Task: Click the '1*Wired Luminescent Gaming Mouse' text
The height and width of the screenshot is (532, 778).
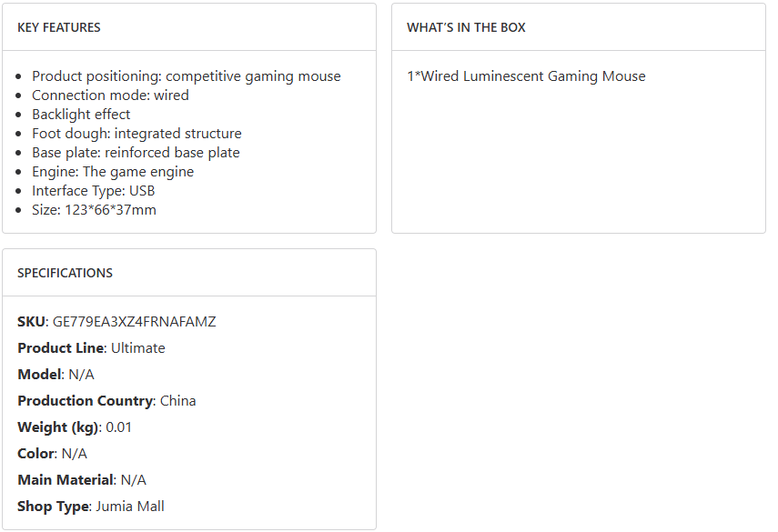Action: tap(526, 76)
